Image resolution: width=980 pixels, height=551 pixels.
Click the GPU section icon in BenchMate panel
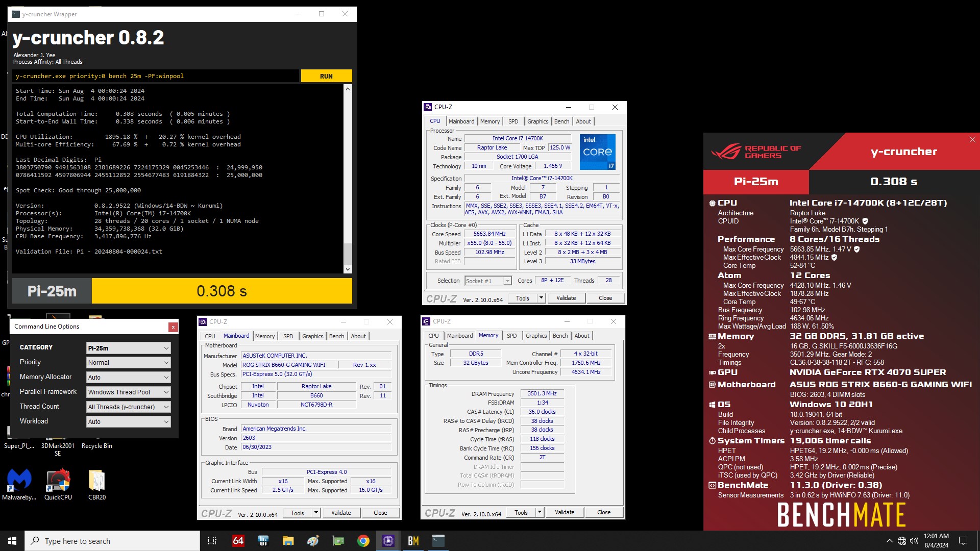point(712,372)
